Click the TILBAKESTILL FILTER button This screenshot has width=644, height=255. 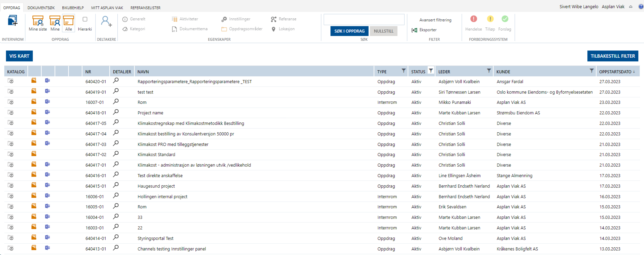(x=612, y=56)
